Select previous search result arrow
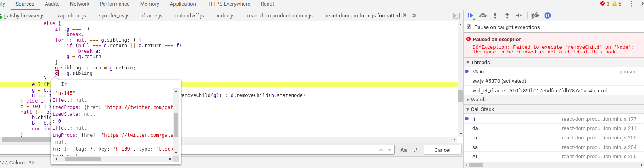Image resolution: width=644 pixels, height=168 pixels. click(381, 150)
